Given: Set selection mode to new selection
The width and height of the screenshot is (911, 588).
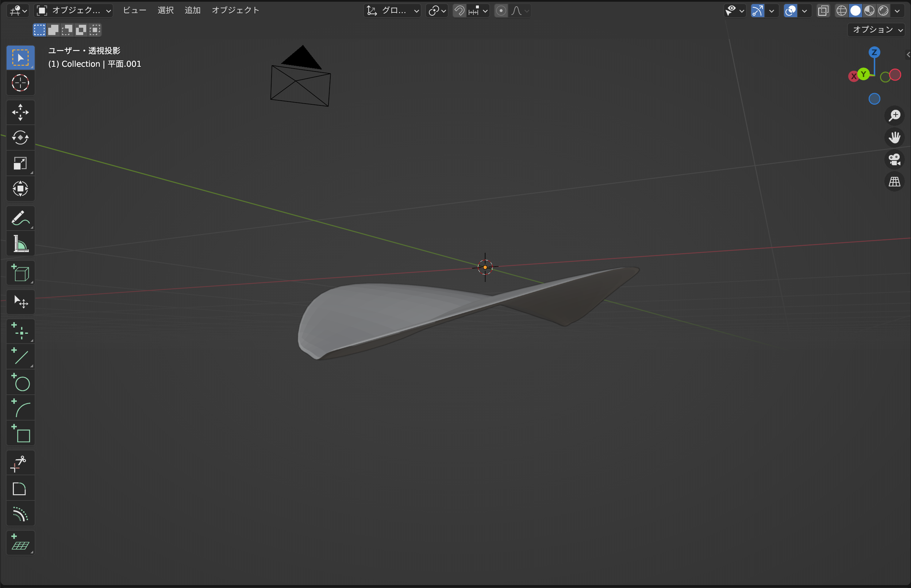Looking at the screenshot, I should pyautogui.click(x=39, y=30).
